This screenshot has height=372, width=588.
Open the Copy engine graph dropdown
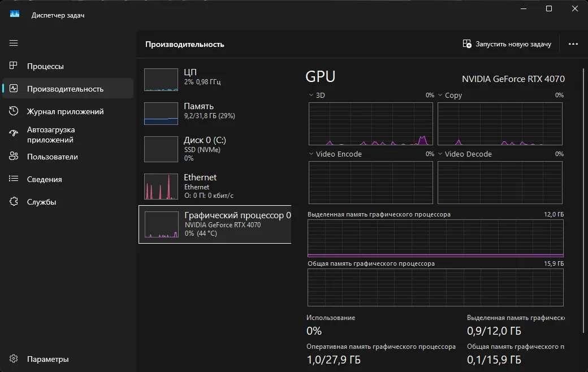coord(440,95)
